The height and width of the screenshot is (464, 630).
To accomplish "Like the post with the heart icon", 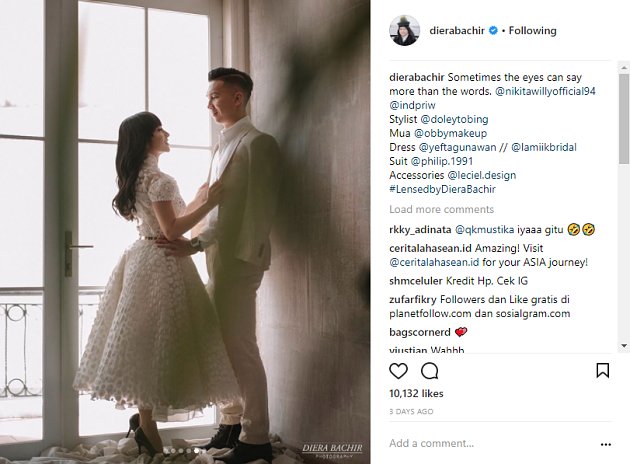I will [x=398, y=371].
